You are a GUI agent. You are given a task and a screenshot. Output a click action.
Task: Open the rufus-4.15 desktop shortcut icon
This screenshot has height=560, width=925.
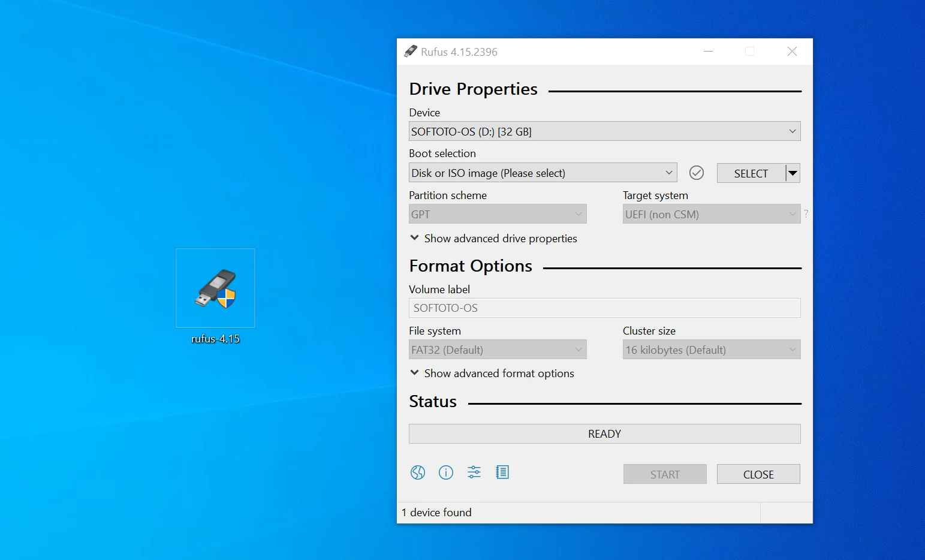click(x=215, y=288)
